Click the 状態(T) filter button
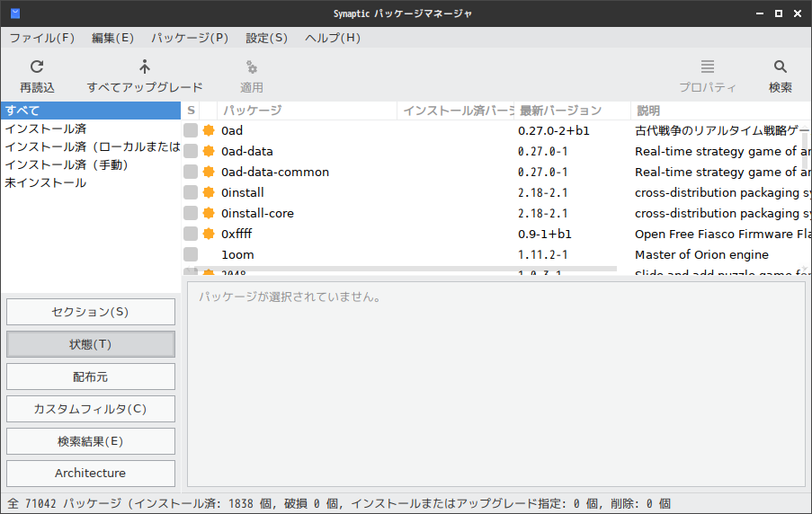This screenshot has width=812, height=514. click(91, 344)
